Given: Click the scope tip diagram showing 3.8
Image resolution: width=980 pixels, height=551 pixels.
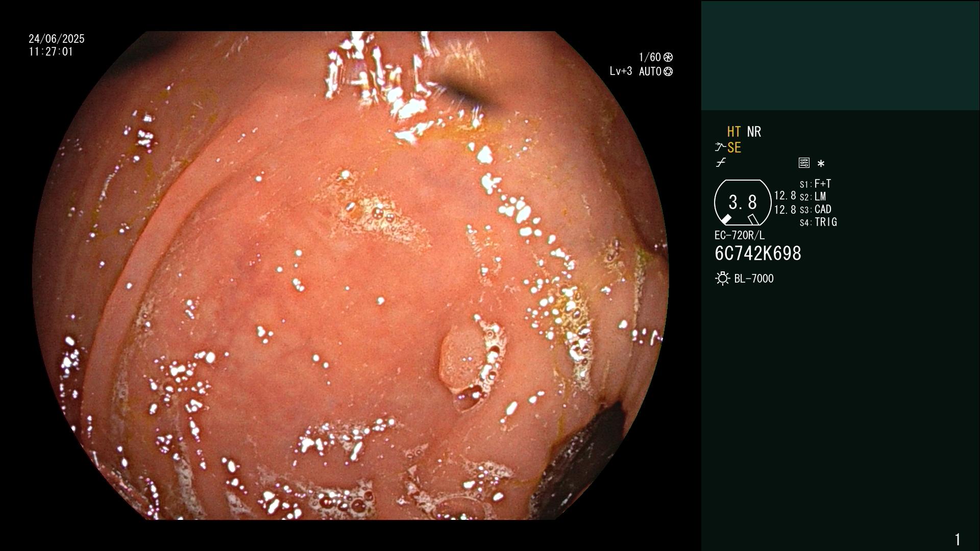Looking at the screenshot, I should (743, 203).
